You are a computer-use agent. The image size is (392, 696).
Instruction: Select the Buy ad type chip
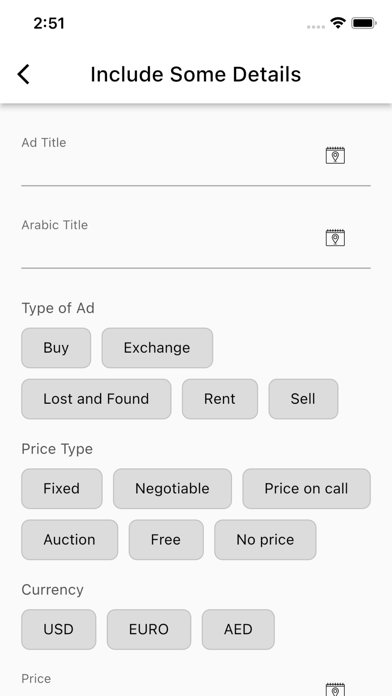(56, 348)
